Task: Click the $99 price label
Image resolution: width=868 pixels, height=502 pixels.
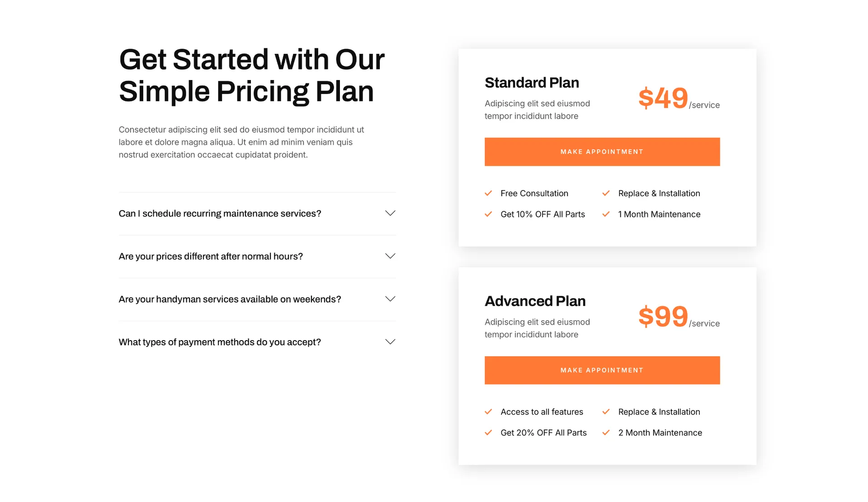Action: [x=663, y=316]
